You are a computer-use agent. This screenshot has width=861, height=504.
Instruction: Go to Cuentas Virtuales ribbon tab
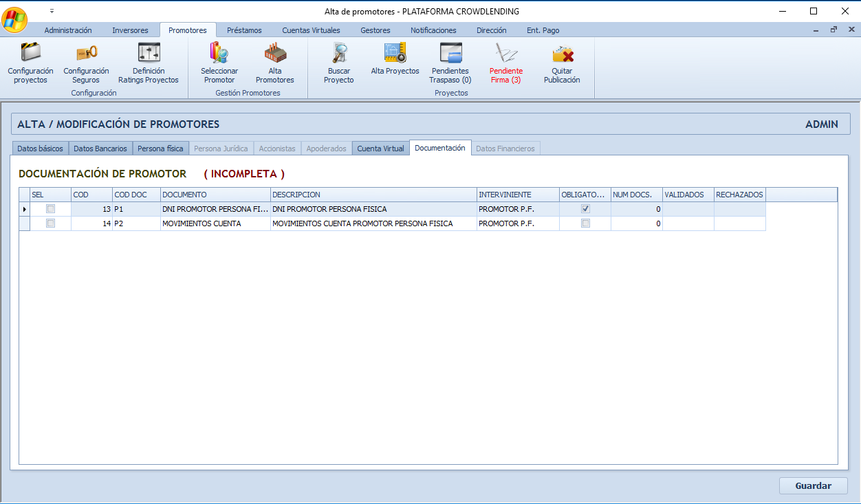(311, 30)
